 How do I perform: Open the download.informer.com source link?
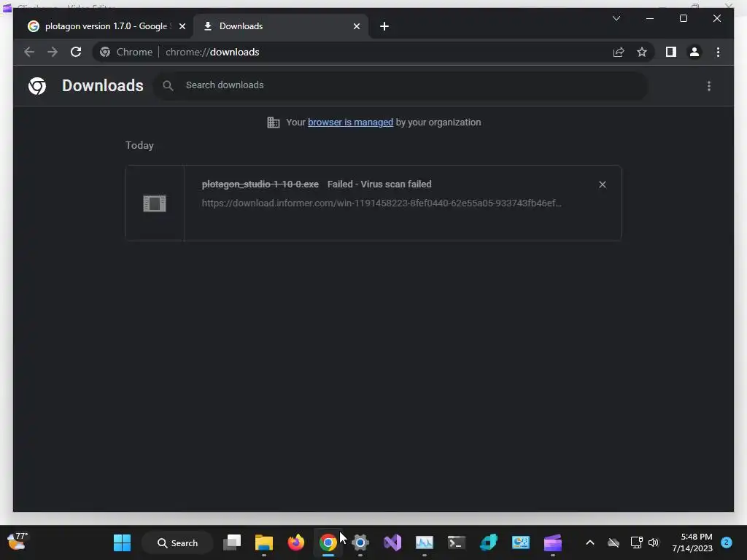coord(382,203)
